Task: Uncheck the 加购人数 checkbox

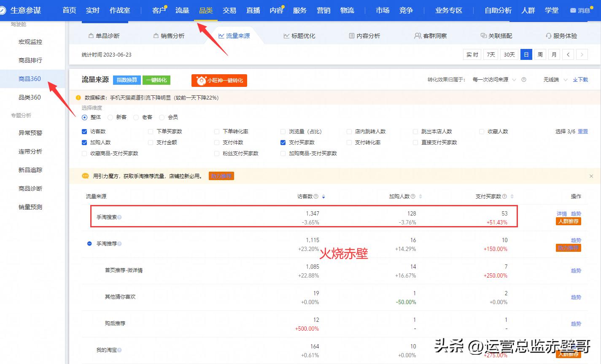Action: (x=84, y=143)
